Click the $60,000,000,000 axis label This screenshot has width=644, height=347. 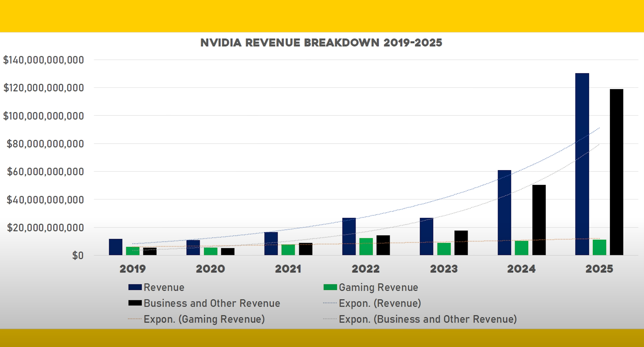coord(45,172)
